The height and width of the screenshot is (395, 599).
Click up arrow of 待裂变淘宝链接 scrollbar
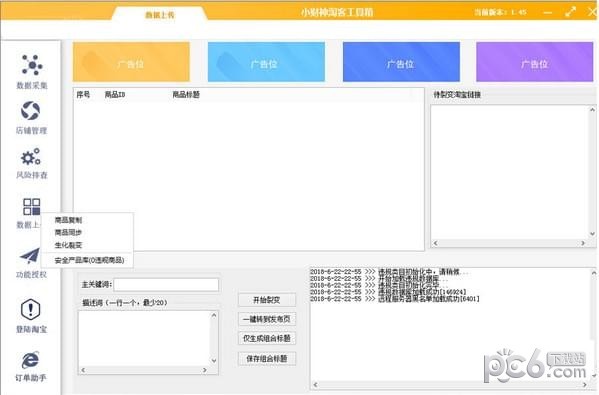(592, 110)
